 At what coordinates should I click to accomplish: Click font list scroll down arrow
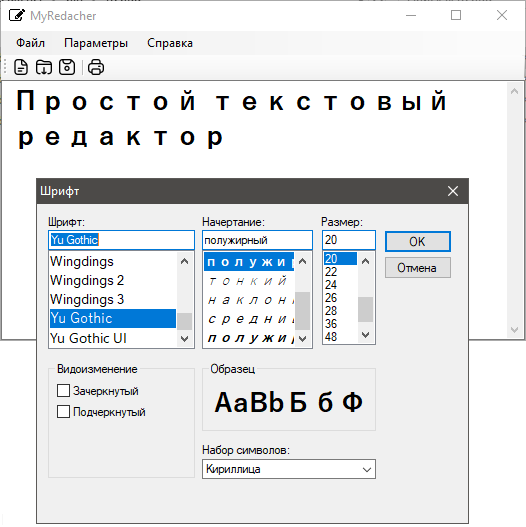pyautogui.click(x=185, y=338)
